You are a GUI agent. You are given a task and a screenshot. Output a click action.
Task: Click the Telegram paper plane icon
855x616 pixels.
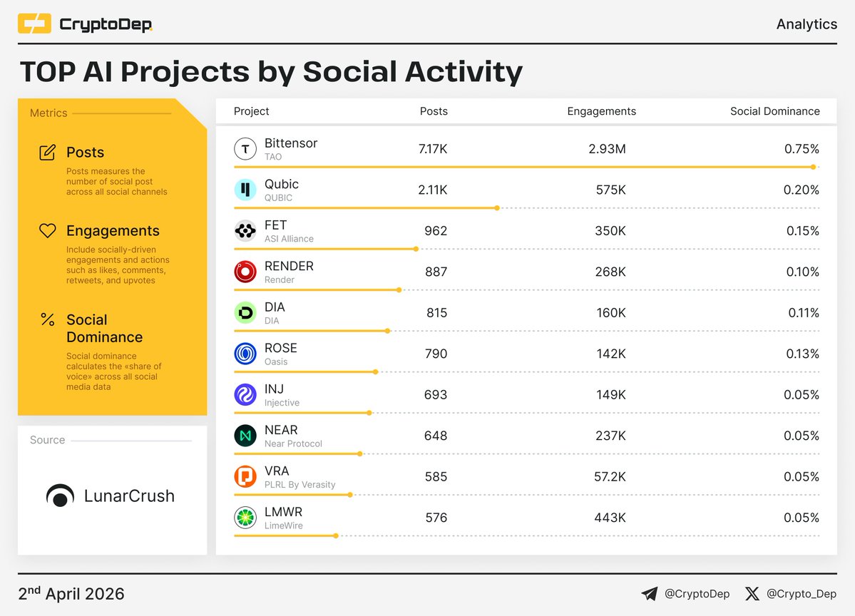pyautogui.click(x=649, y=594)
